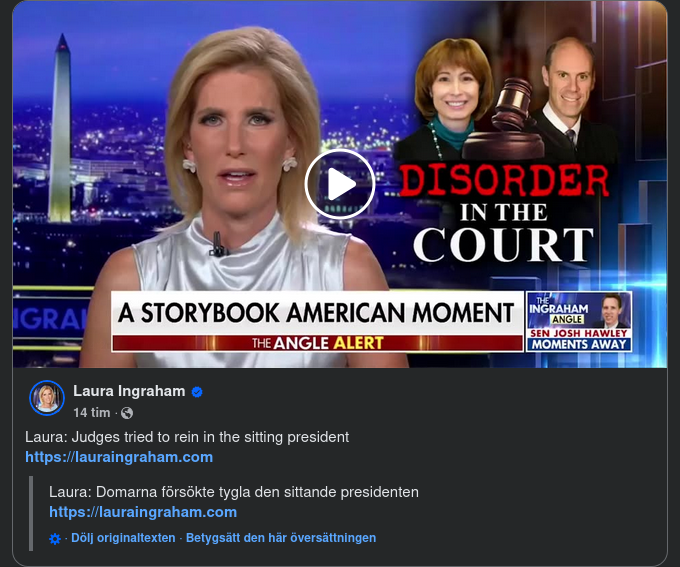Click the Disorder in the Court graphic
Image resolution: width=680 pixels, height=567 pixels.
pos(503,214)
